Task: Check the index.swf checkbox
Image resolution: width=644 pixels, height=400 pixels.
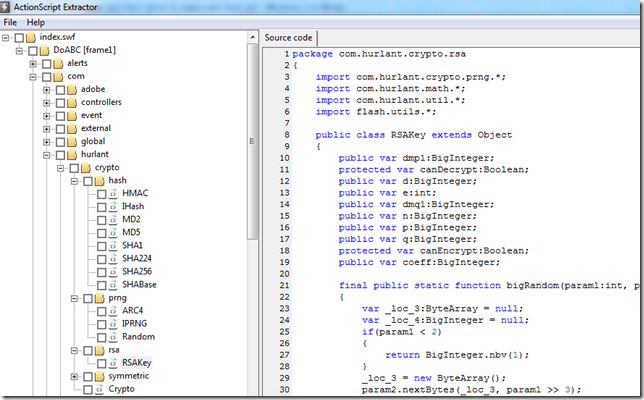Action: coord(19,38)
